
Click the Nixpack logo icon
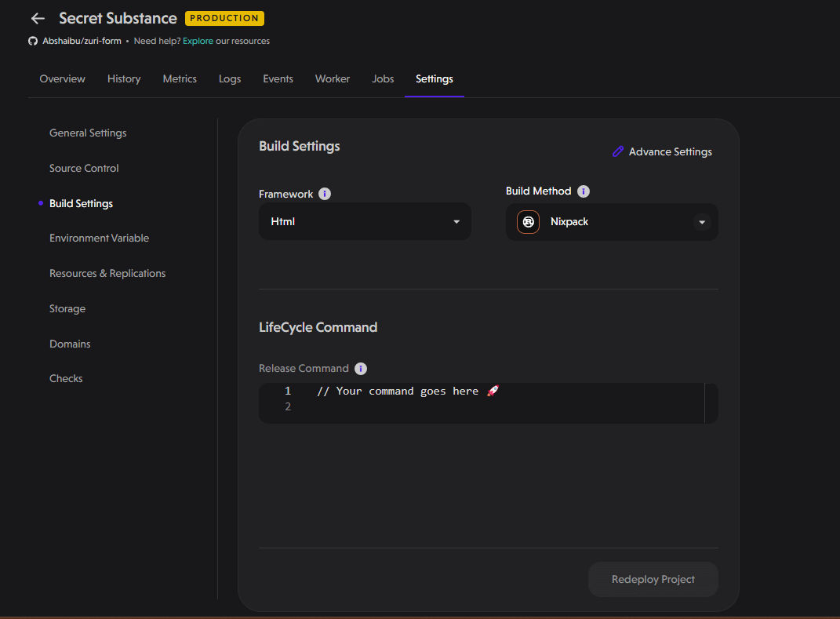(528, 222)
